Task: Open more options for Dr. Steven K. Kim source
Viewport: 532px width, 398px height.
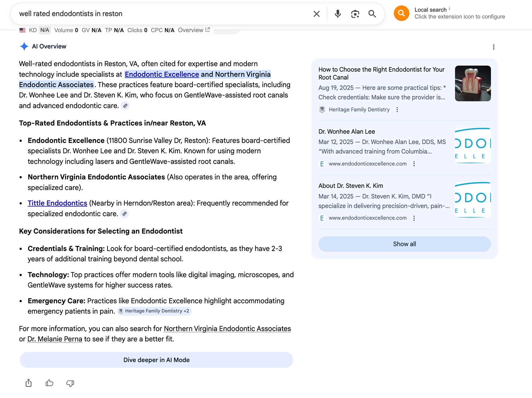Action: [414, 218]
